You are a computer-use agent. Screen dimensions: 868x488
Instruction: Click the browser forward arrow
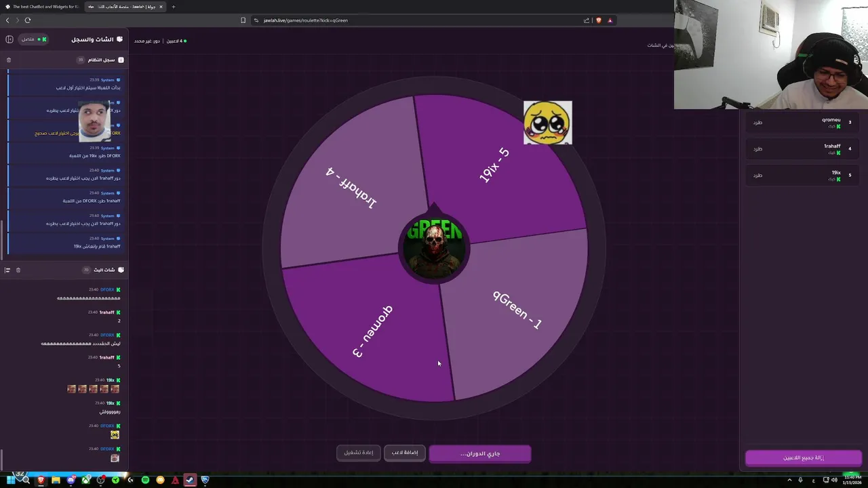(17, 20)
